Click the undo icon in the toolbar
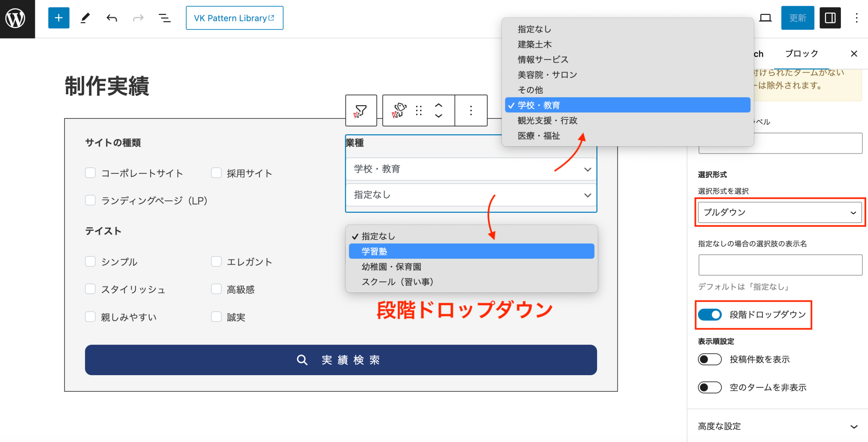868x442 pixels. point(111,18)
